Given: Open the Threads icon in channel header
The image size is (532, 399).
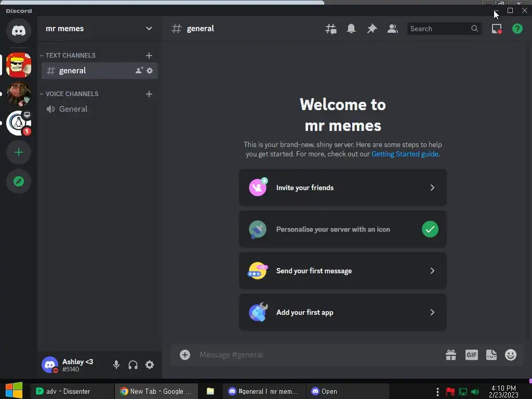Looking at the screenshot, I should (x=331, y=29).
